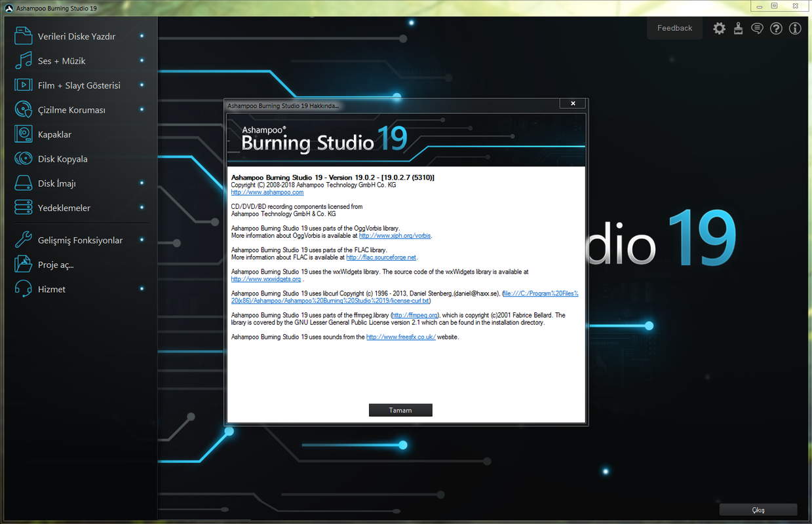This screenshot has height=524, width=812.
Task: Click the Hizmet headset icon
Action: pyautogui.click(x=24, y=289)
